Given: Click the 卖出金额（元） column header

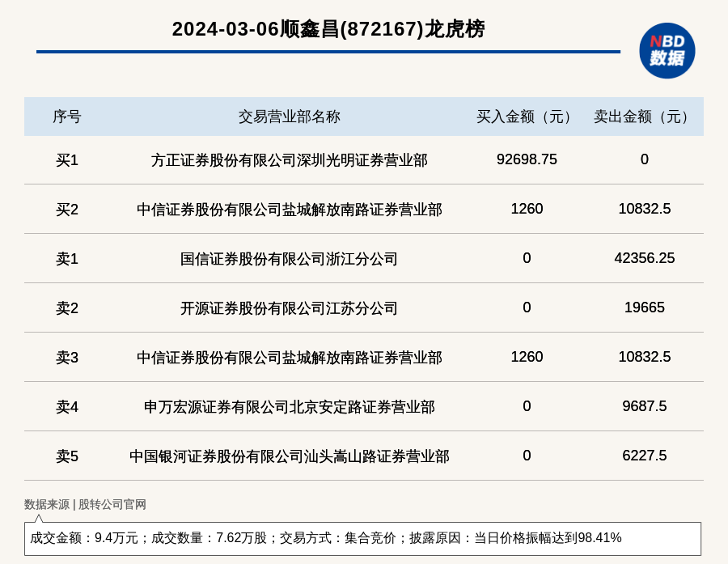Looking at the screenshot, I should [644, 117].
